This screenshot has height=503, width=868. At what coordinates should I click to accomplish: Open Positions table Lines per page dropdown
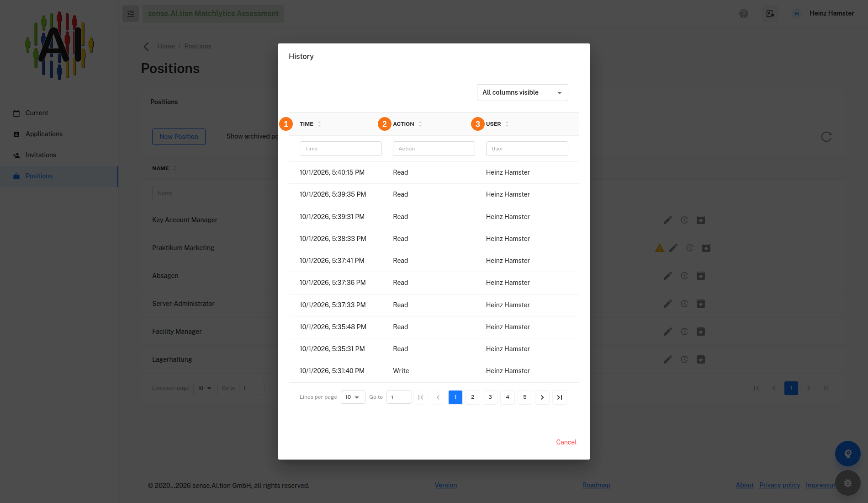(205, 388)
